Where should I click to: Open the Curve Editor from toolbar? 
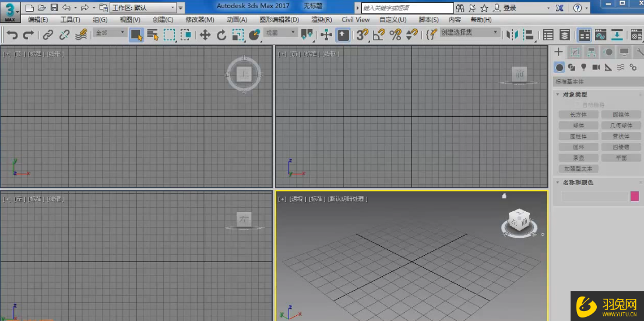pos(600,35)
